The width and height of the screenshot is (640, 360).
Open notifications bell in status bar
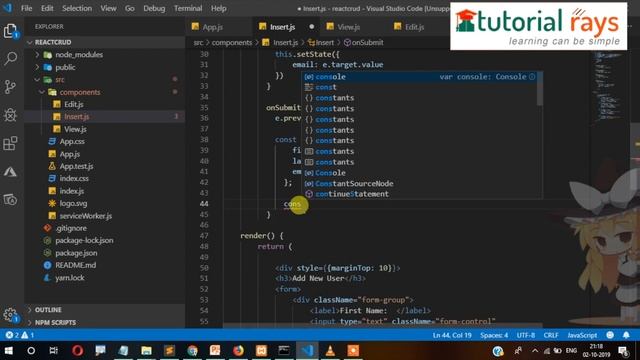point(626,335)
